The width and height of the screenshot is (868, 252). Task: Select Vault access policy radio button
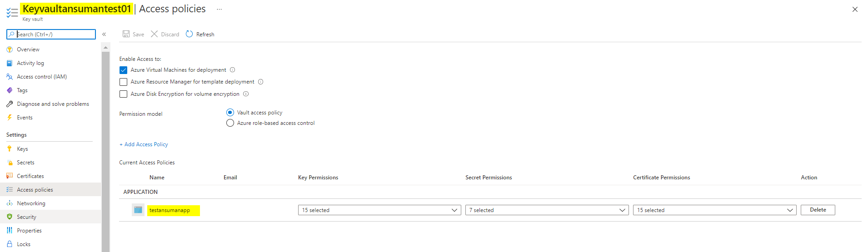(x=230, y=112)
